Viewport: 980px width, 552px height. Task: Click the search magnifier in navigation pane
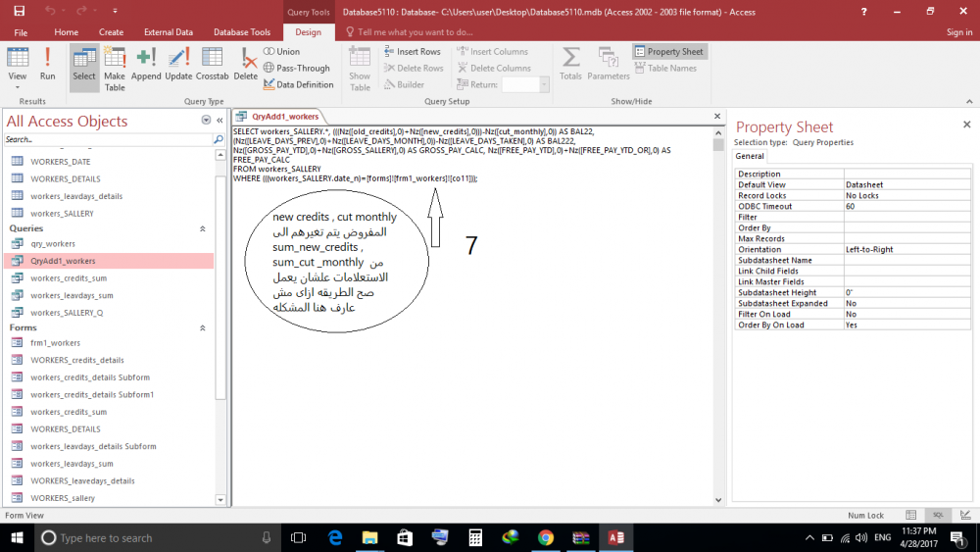tap(219, 139)
